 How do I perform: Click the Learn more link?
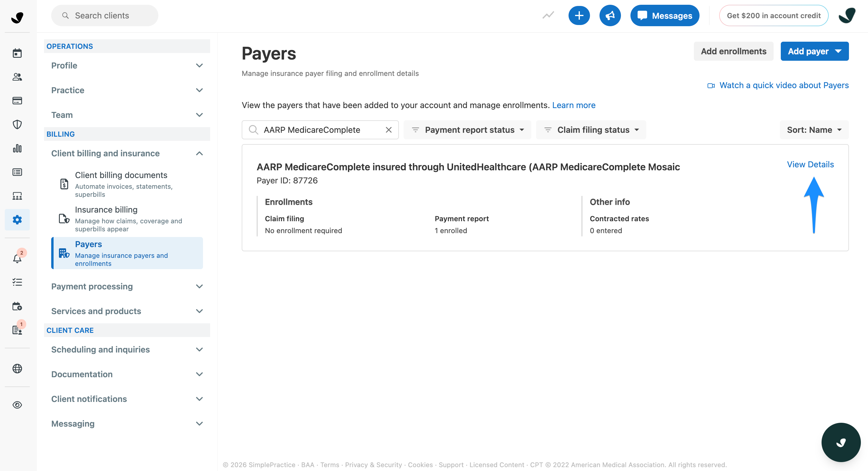point(574,105)
